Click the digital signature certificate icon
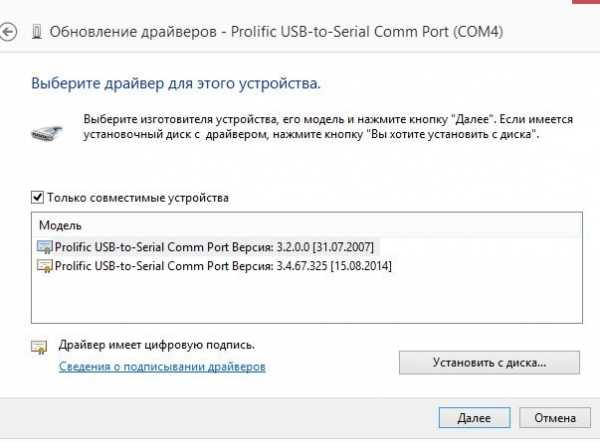Image resolution: width=600 pixels, height=442 pixels. pyautogui.click(x=40, y=348)
